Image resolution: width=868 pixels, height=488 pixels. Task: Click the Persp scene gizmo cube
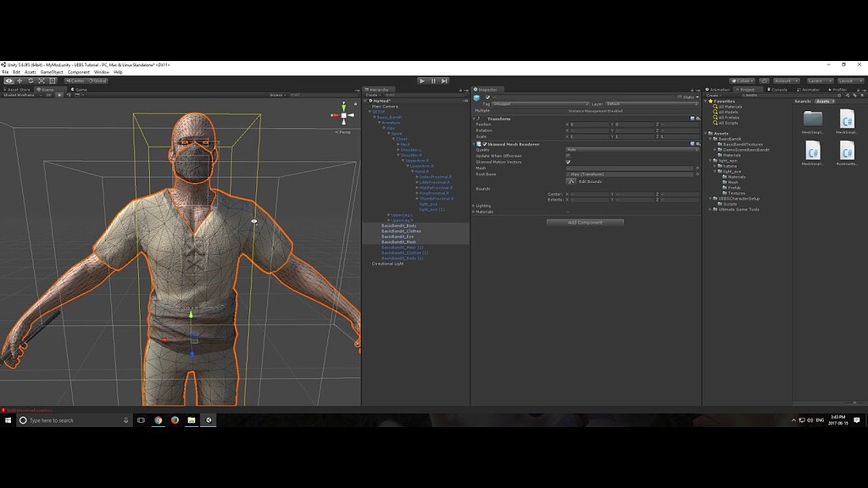(x=343, y=114)
